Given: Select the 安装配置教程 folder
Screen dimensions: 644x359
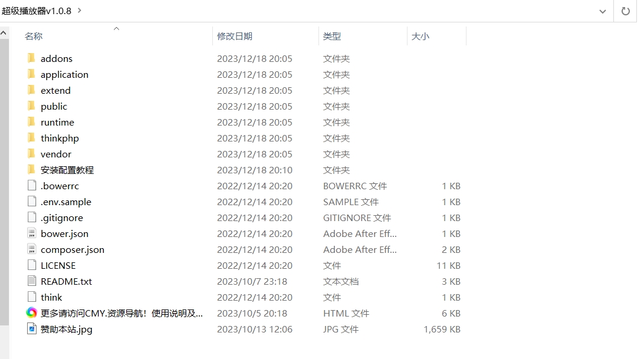Looking at the screenshot, I should tap(67, 170).
